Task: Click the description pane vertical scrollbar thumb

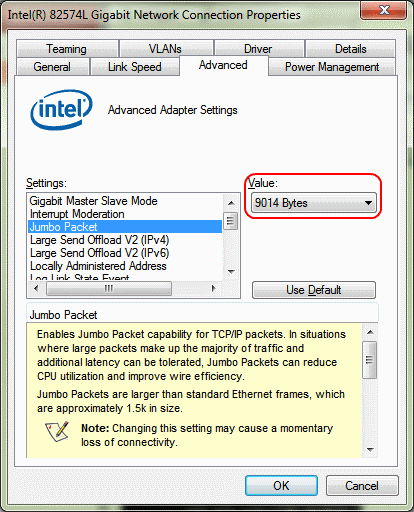Action: pos(370,360)
